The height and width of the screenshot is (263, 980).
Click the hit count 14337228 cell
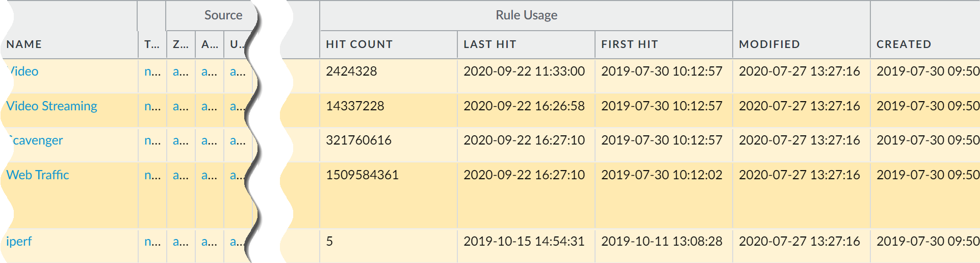click(355, 106)
